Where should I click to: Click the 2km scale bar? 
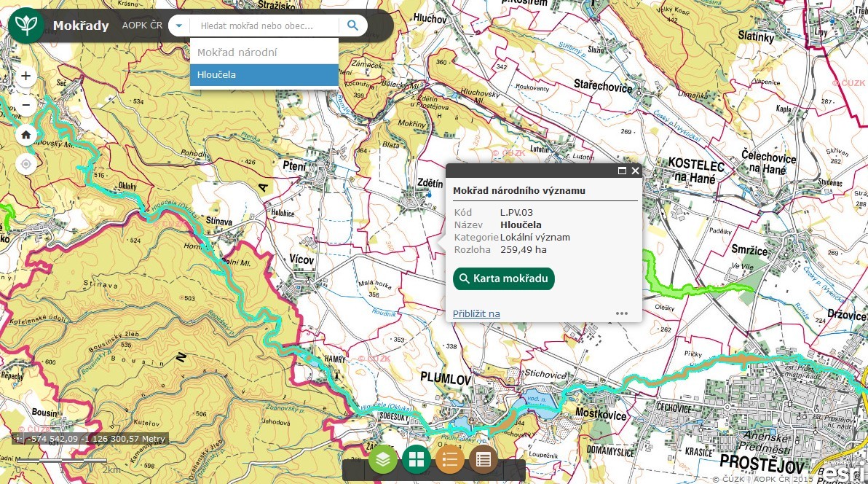coord(61,461)
